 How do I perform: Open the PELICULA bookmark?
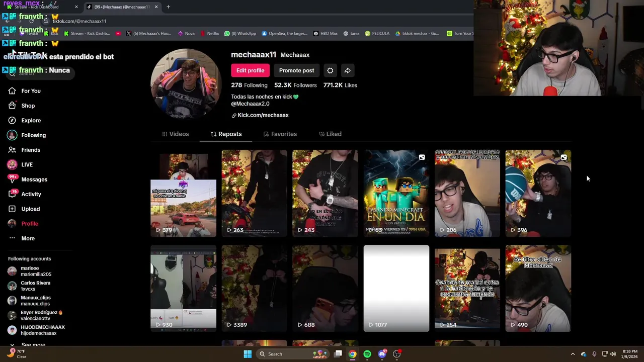coord(377,34)
